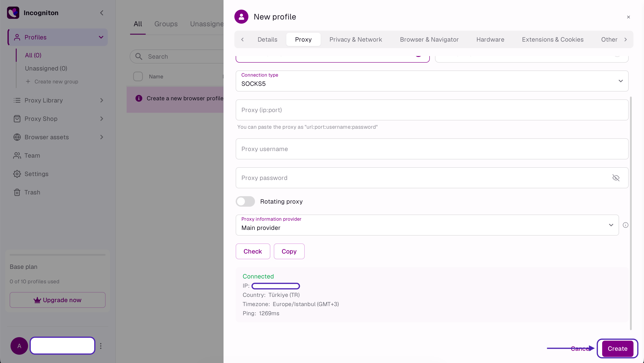Screen dimensions: 644x363
Task: Switch to the Hardware tab
Action: click(x=490, y=39)
